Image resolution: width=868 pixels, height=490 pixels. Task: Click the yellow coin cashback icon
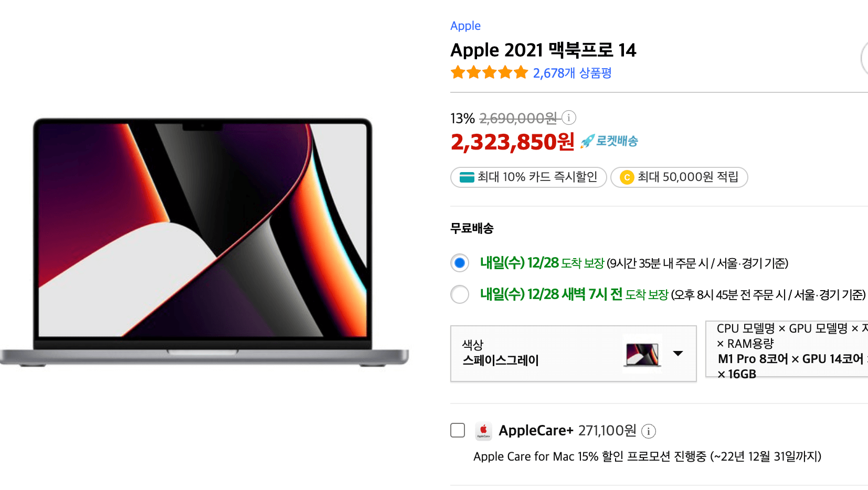[627, 177]
